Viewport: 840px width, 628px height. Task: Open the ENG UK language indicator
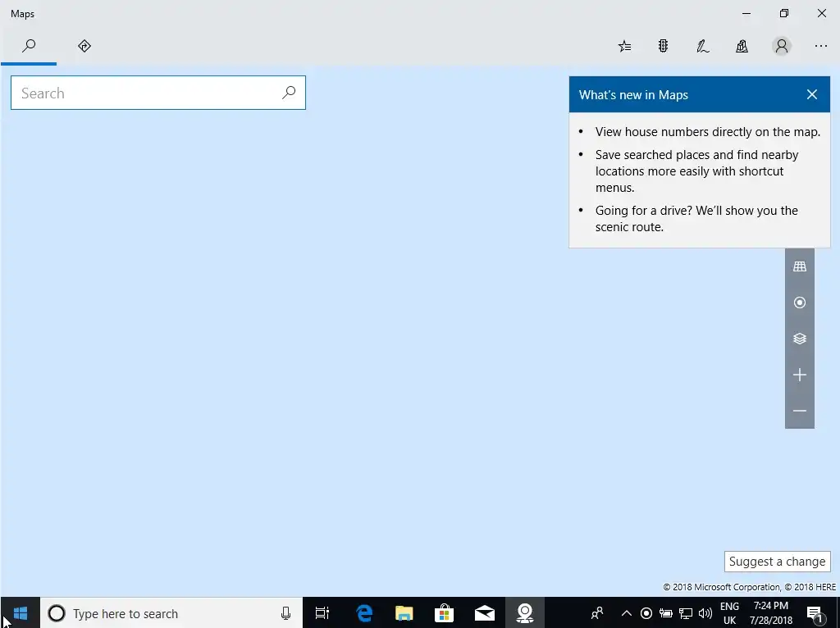729,613
